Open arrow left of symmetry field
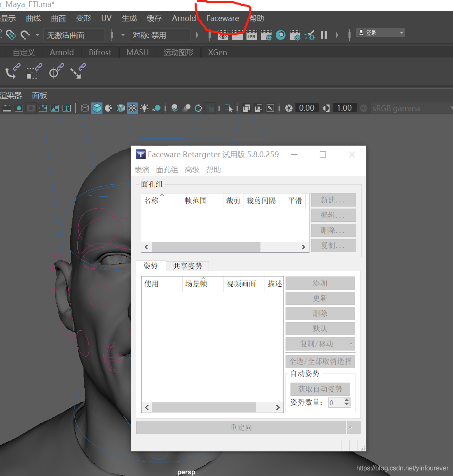Image resolution: width=453 pixels, height=476 pixels. pyautogui.click(x=123, y=35)
